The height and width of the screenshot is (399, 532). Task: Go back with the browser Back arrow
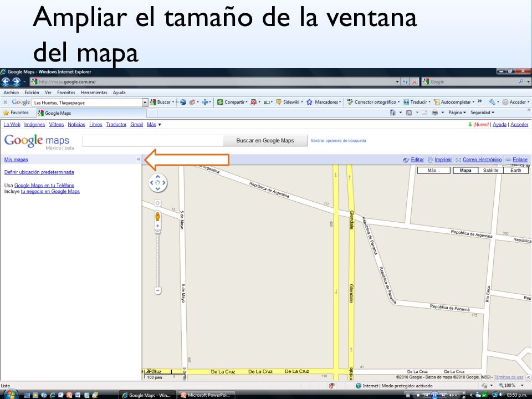tap(6, 82)
